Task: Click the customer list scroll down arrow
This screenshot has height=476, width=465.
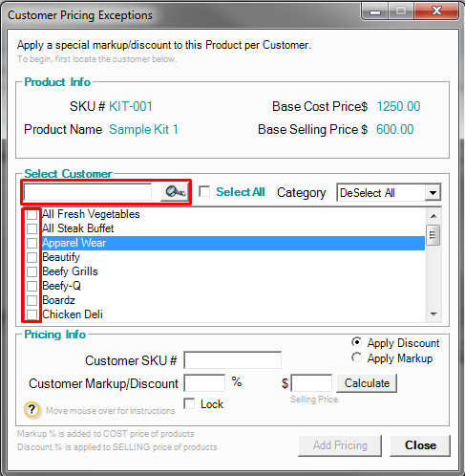Action: 433,314
